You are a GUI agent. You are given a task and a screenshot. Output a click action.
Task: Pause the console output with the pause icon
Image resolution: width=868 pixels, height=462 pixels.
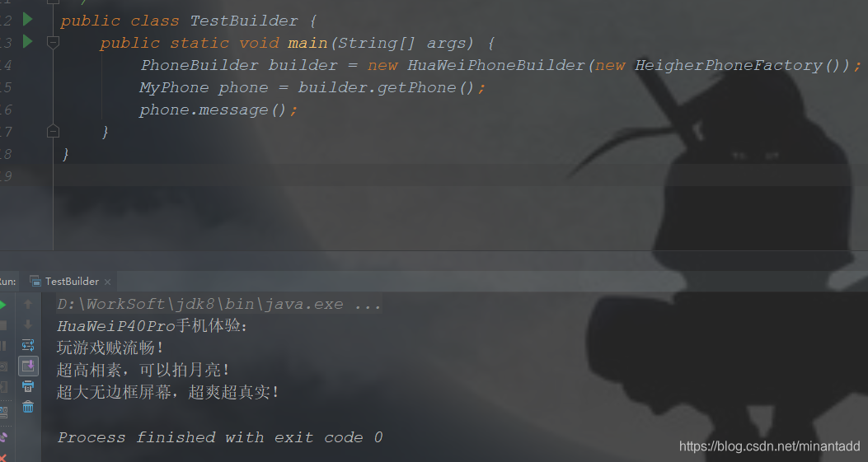click(2, 346)
